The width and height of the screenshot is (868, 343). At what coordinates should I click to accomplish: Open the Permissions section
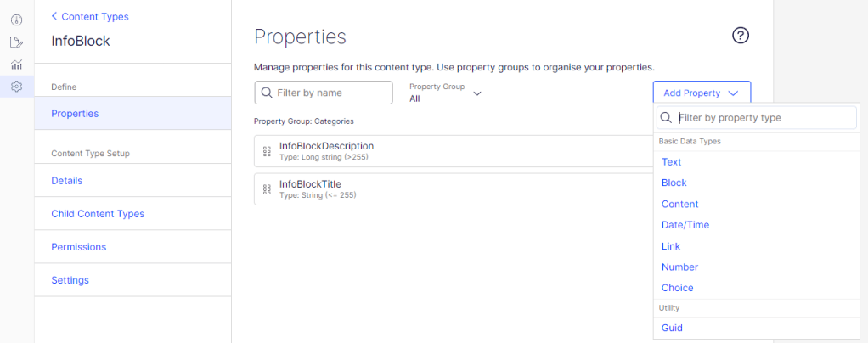[78, 247]
